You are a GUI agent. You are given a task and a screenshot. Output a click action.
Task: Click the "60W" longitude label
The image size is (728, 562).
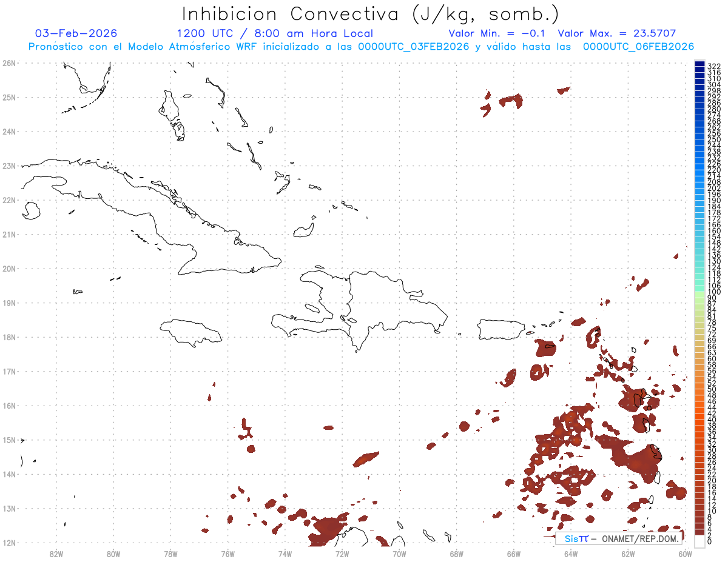685,554
